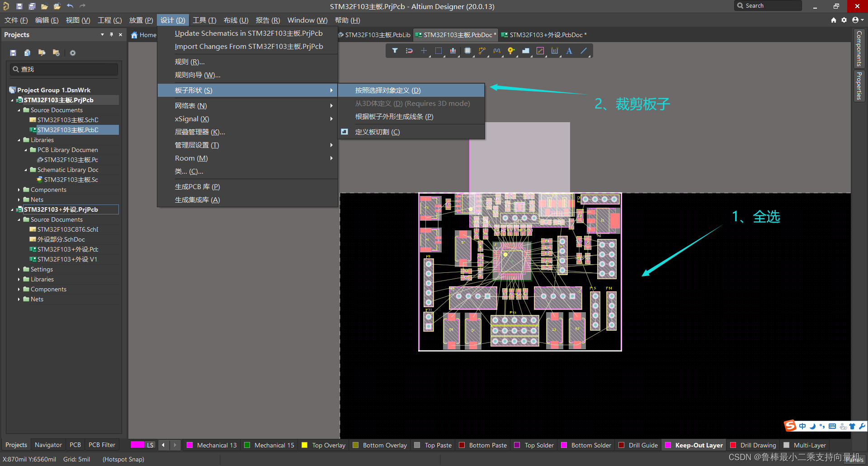Click the place dimension tool
The height and width of the screenshot is (466, 868).
coord(555,51)
